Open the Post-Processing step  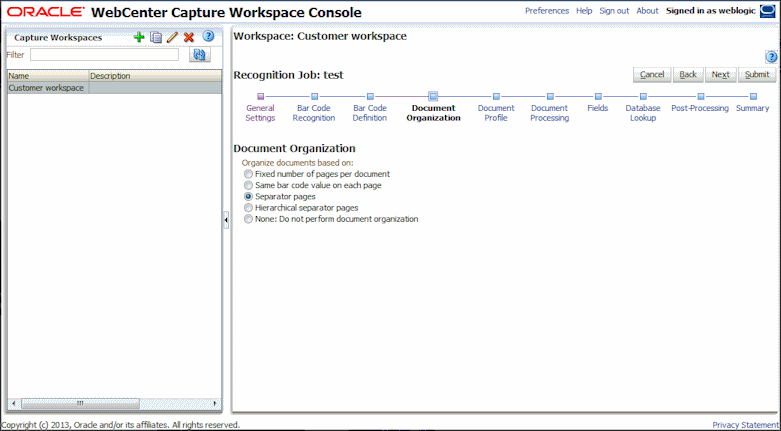coord(700,108)
